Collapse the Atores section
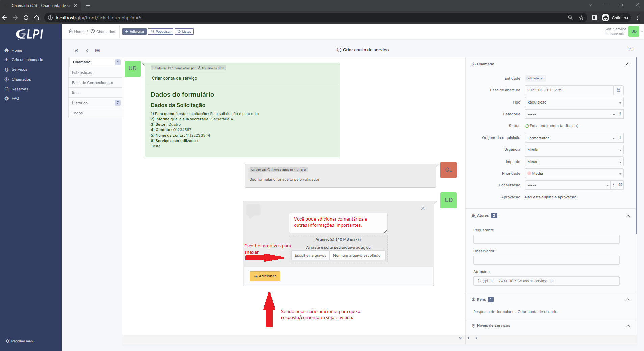644x351 pixels. pyautogui.click(x=628, y=216)
